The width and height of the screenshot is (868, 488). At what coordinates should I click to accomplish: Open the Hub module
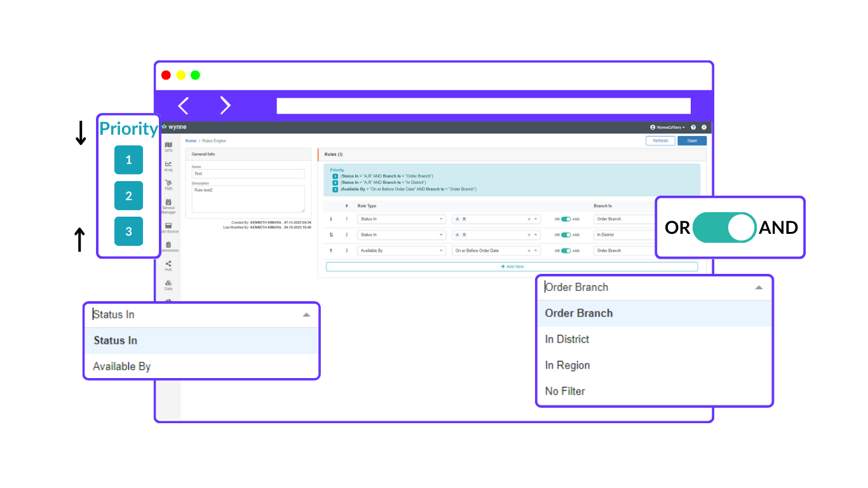coord(168,267)
